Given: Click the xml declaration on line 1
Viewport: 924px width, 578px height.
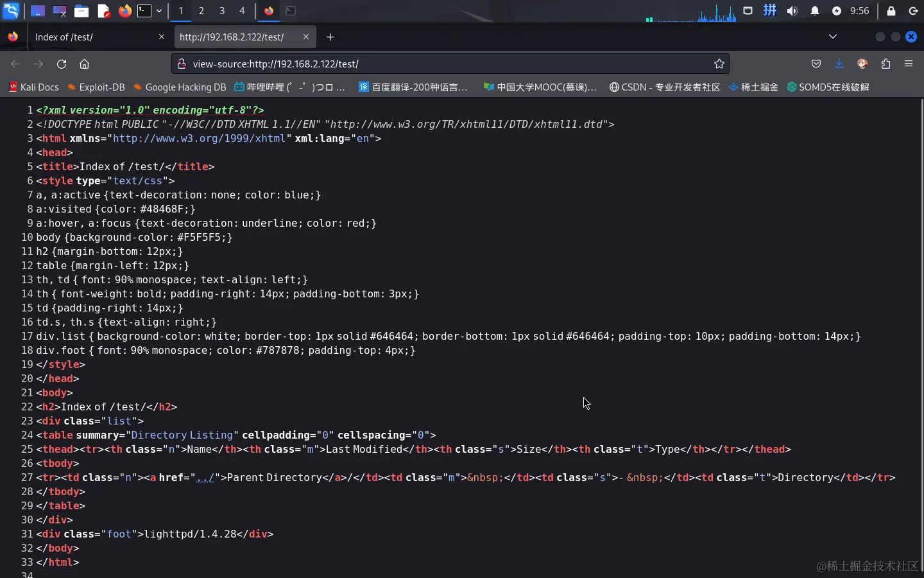Looking at the screenshot, I should coord(150,110).
